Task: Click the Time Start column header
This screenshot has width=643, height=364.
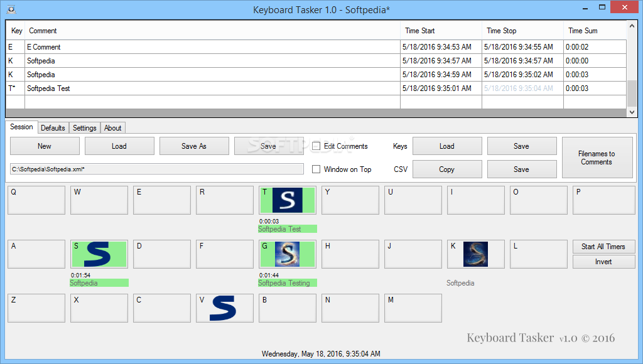Action: point(441,31)
